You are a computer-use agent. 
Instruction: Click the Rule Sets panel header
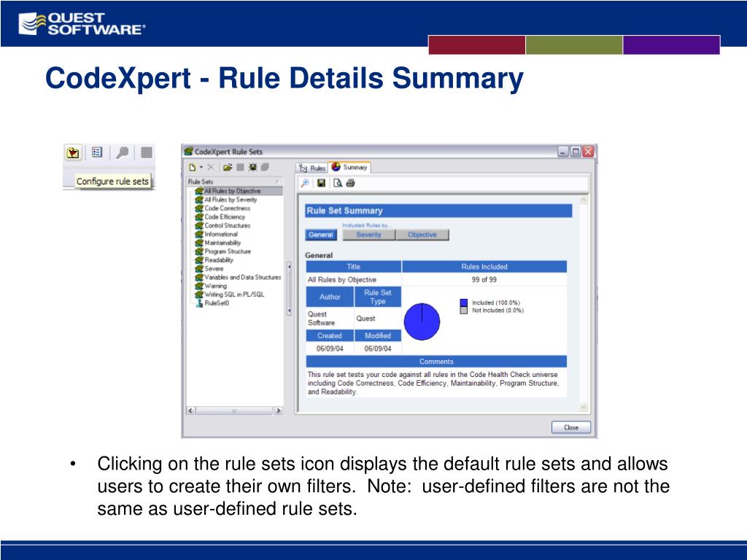[234, 182]
